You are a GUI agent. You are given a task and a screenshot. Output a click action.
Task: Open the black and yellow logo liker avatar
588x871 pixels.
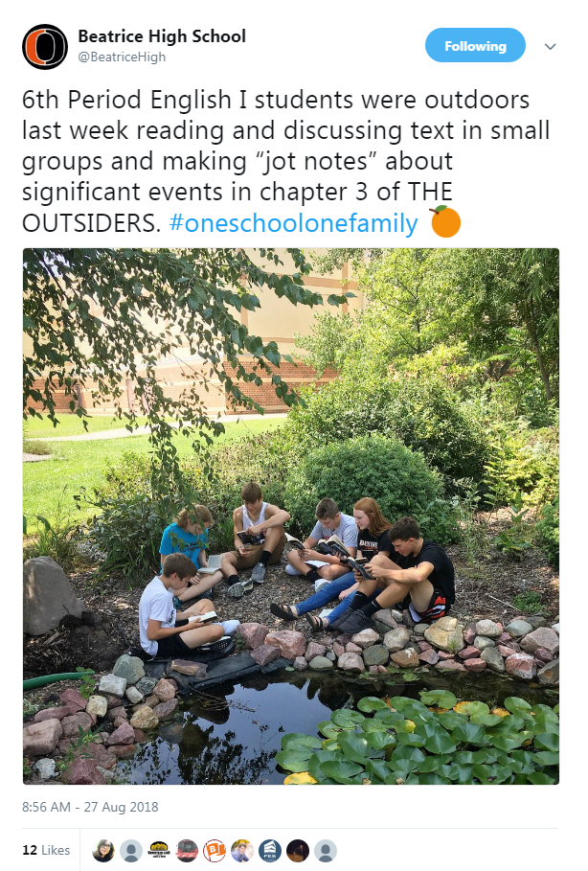pyautogui.click(x=159, y=851)
